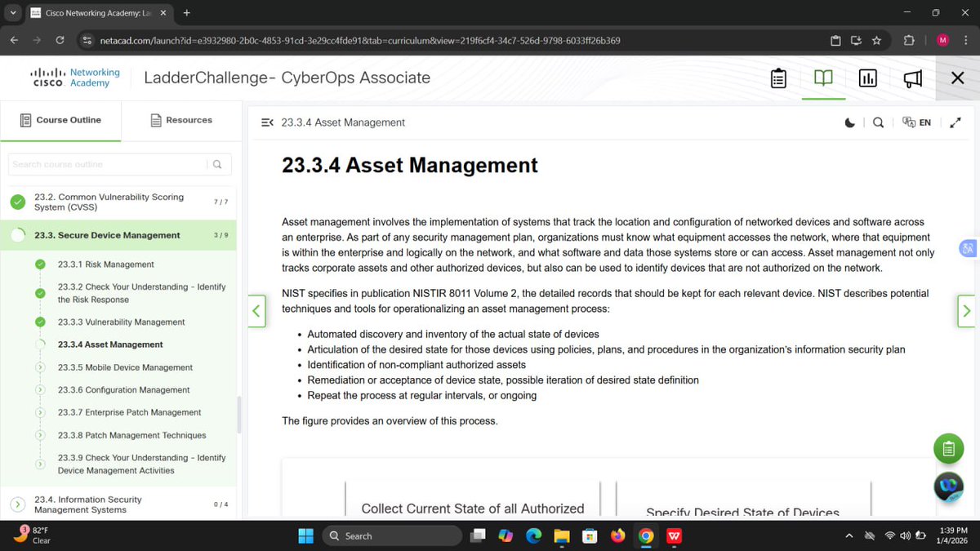Close the course with the X icon

tap(958, 78)
